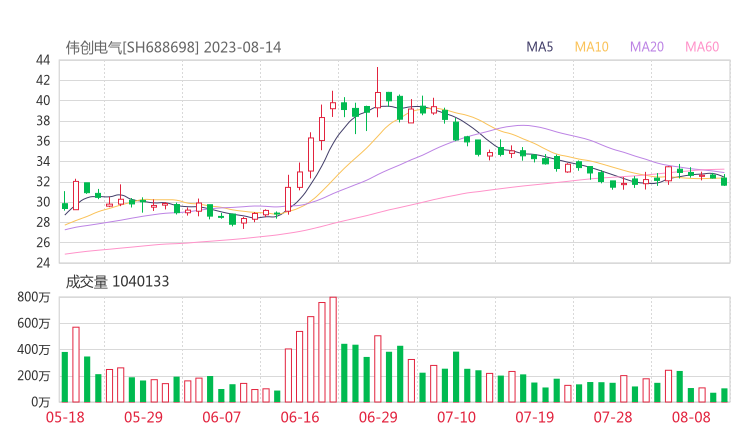Viewport: 740px width, 440px height.
Task: Click the 24 price axis label
Action: (42, 262)
